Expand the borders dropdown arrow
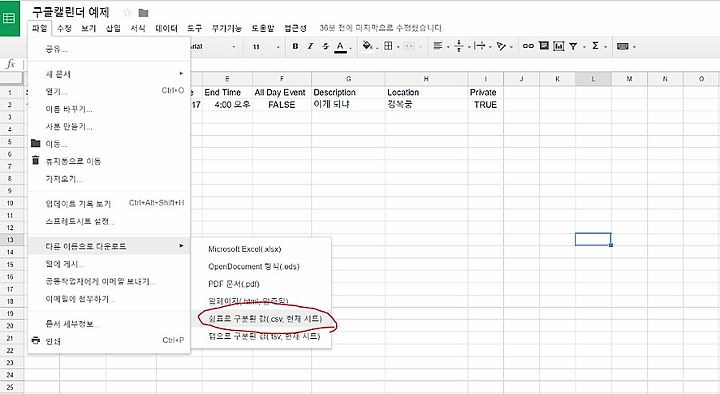This screenshot has height=394, width=720. [398, 46]
